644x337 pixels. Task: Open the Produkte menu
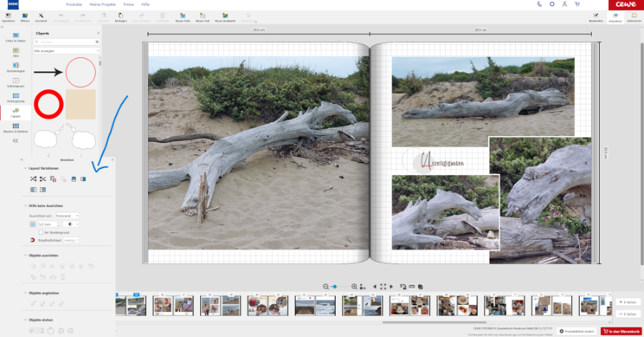74,4
